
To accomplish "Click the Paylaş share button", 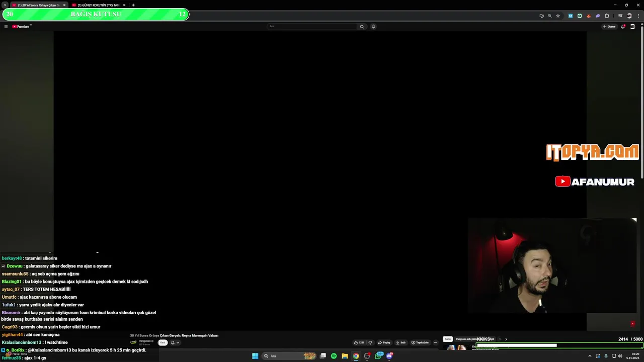I will (384, 342).
